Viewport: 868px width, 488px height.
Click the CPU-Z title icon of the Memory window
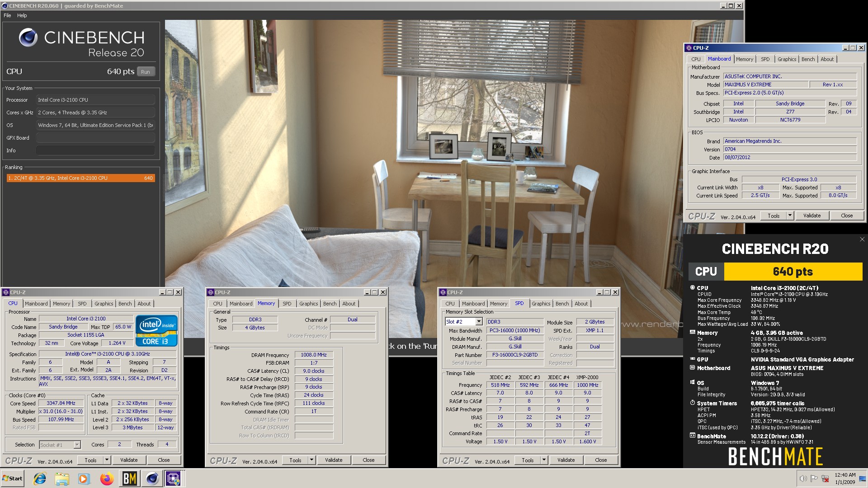point(210,292)
